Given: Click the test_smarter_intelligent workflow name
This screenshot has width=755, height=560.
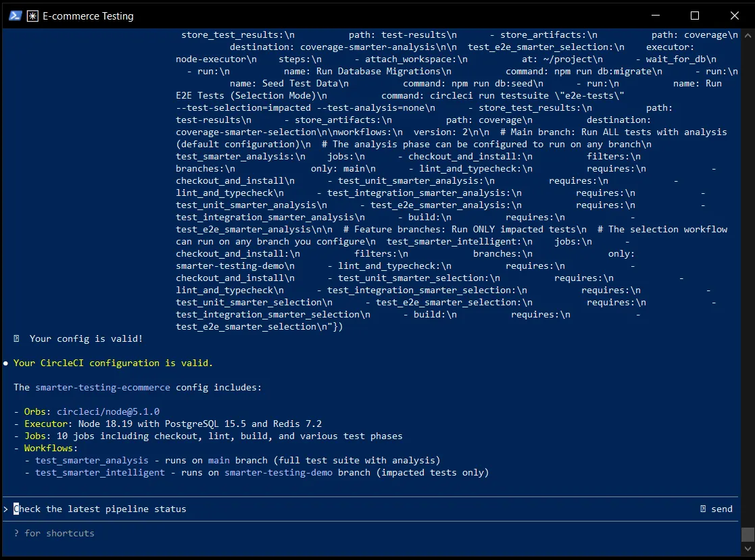Looking at the screenshot, I should click(x=99, y=472).
